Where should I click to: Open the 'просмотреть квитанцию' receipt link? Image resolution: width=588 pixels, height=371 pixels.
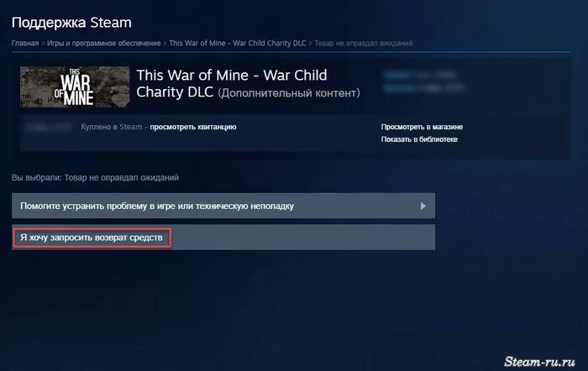(x=193, y=127)
